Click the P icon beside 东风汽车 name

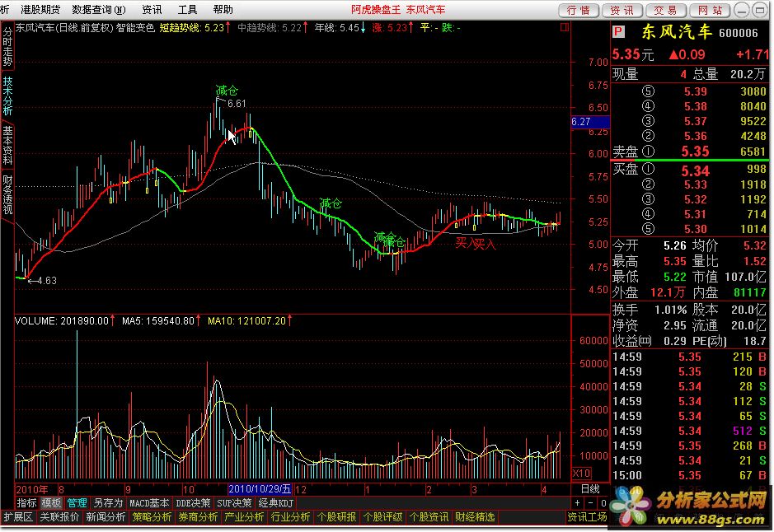pos(618,33)
